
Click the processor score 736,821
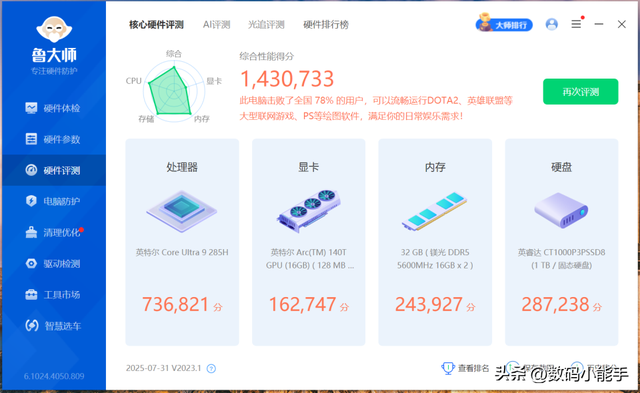click(176, 304)
